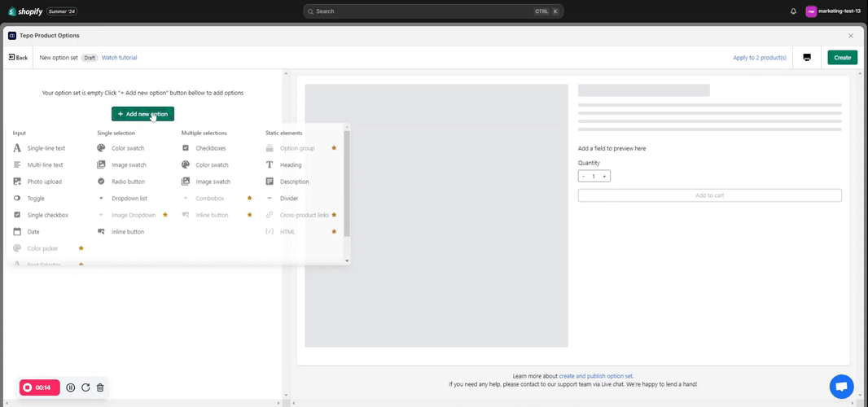
Task: Select the Date input option
Action: [27, 231]
